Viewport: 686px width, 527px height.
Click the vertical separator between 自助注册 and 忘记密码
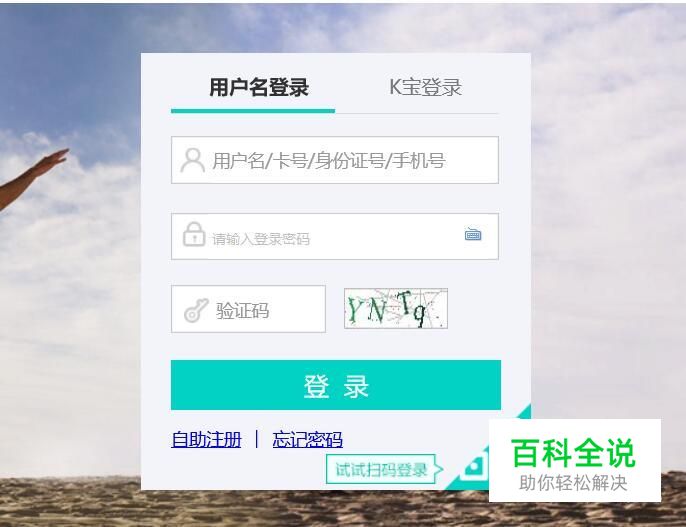coord(256,439)
